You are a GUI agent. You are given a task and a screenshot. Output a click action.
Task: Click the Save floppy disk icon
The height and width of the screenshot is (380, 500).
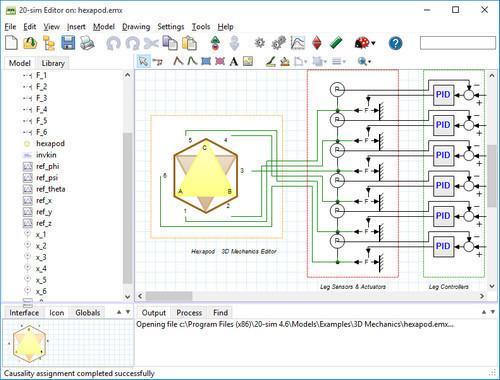pos(68,43)
